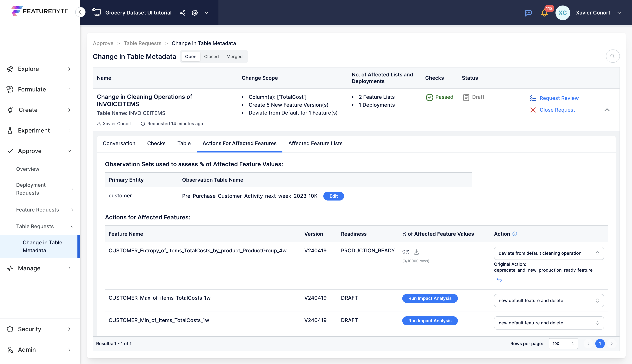The height and width of the screenshot is (364, 632).
Task: Show Closed requests filter
Action: (211, 56)
